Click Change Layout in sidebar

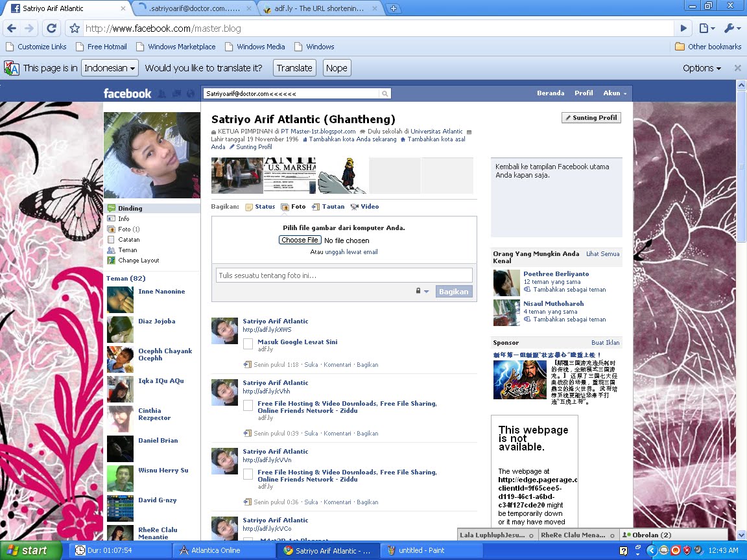(138, 261)
